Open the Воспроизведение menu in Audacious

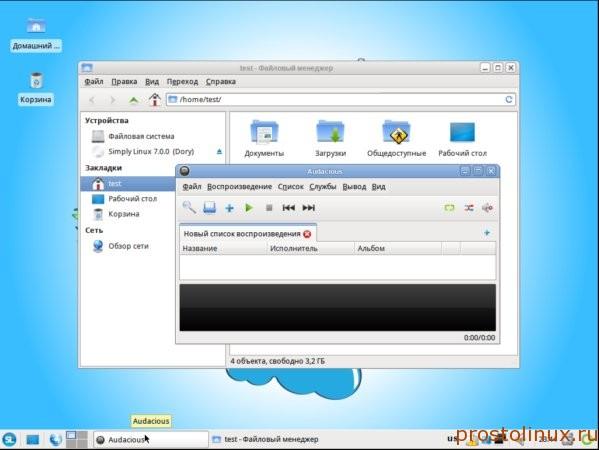point(240,186)
